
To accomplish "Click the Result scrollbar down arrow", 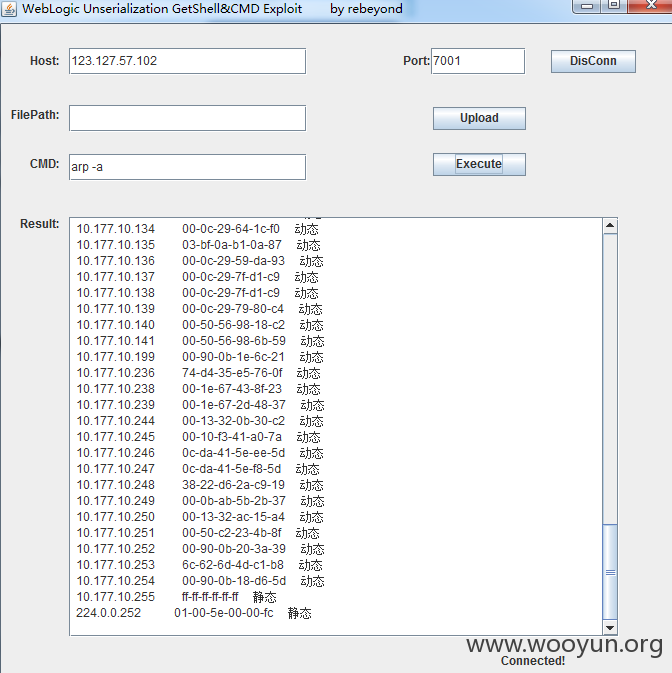I will 610,628.
